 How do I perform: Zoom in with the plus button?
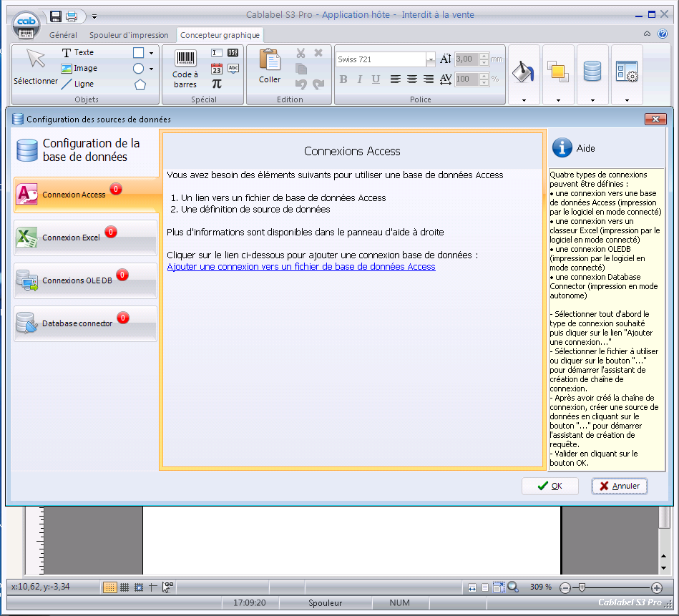[x=657, y=588]
